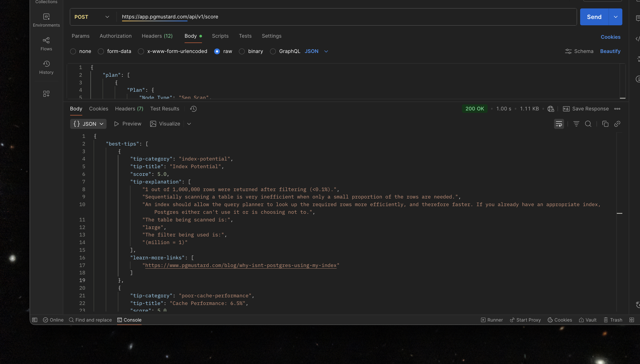The height and width of the screenshot is (364, 640).
Task: Click the search icon in response toolbar
Action: coord(588,124)
